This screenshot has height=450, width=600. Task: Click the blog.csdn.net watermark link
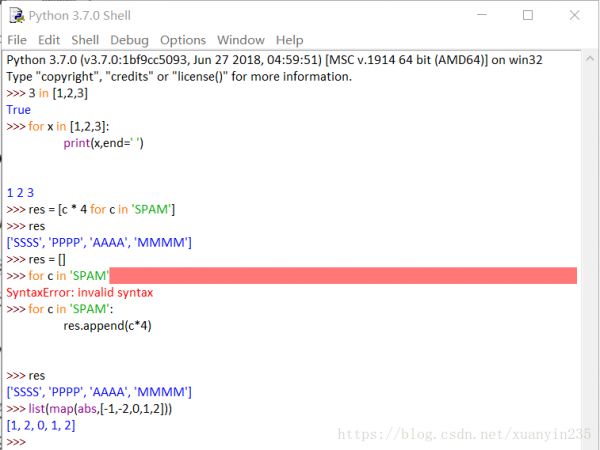[x=465, y=433]
